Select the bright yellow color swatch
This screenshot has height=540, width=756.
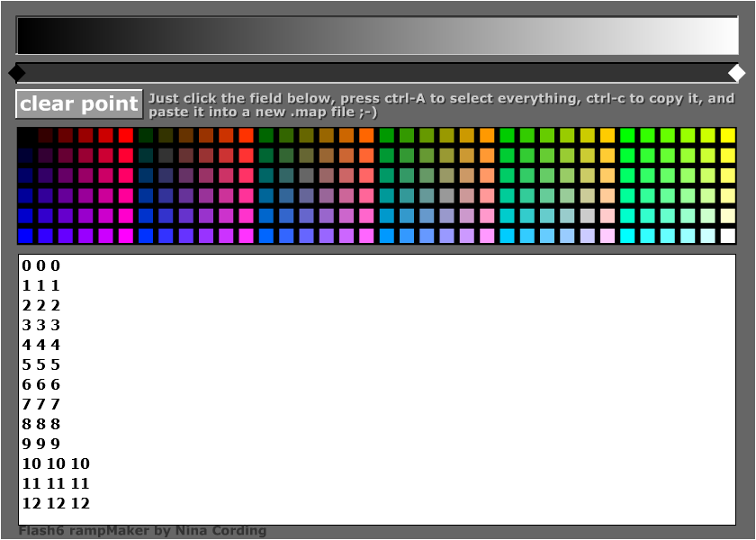(x=727, y=136)
